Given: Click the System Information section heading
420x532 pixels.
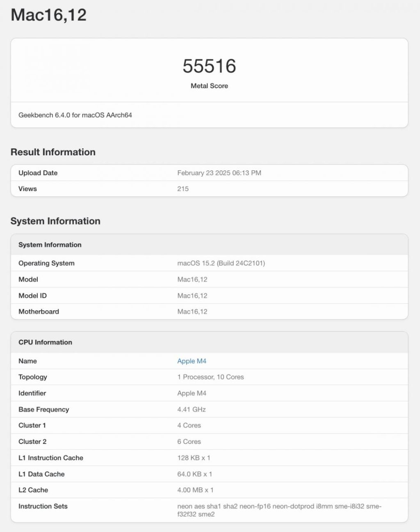Looking at the screenshot, I should coord(55,221).
